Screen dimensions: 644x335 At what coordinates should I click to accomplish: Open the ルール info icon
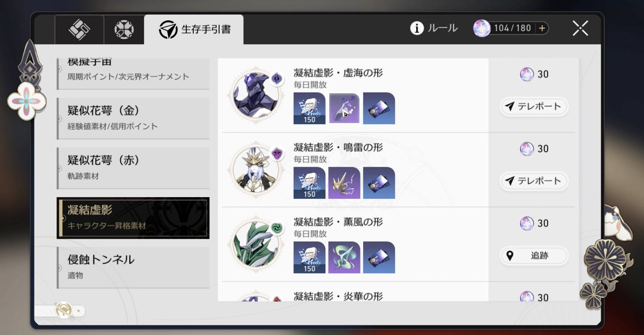pos(417,29)
